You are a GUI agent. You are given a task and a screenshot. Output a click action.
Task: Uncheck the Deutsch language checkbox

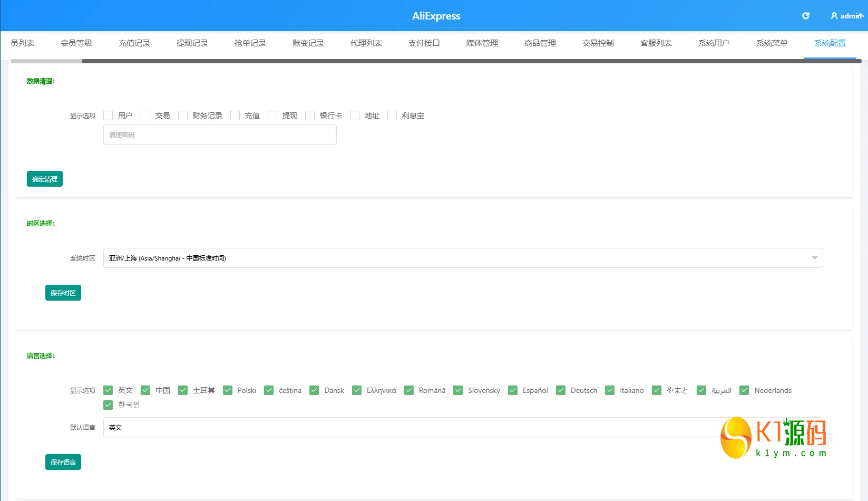561,390
